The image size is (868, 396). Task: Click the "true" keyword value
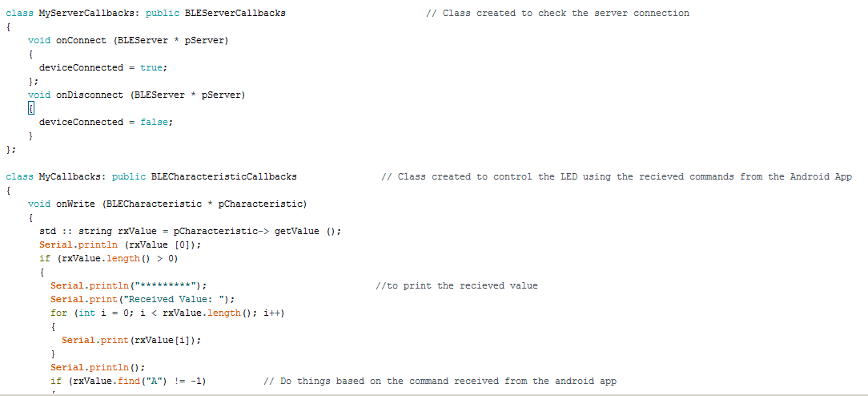pyautogui.click(x=151, y=67)
